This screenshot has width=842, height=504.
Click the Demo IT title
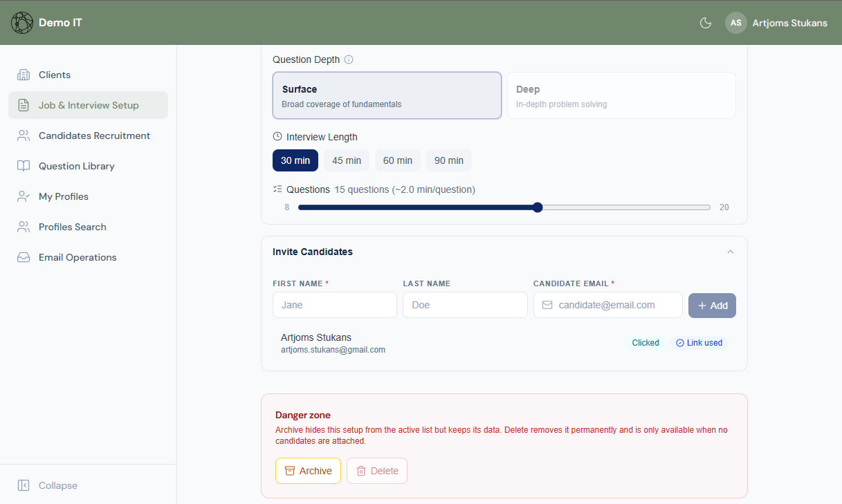pyautogui.click(x=60, y=23)
